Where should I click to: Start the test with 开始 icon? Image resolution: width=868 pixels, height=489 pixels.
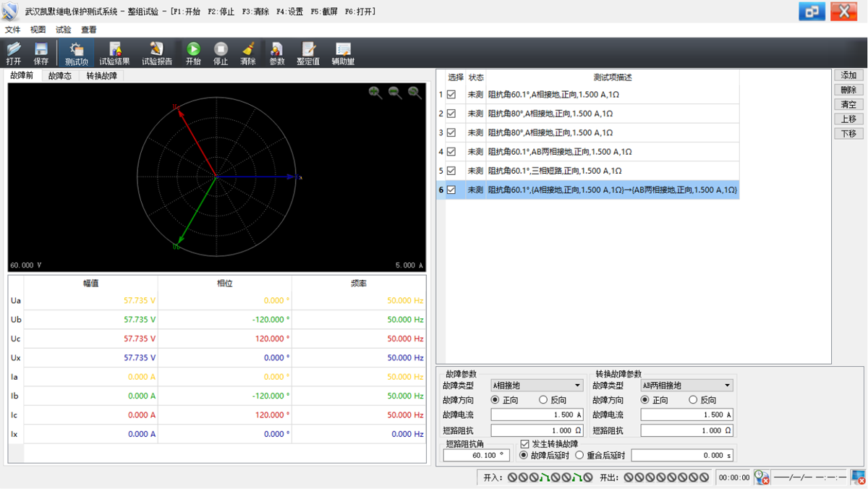pos(193,54)
